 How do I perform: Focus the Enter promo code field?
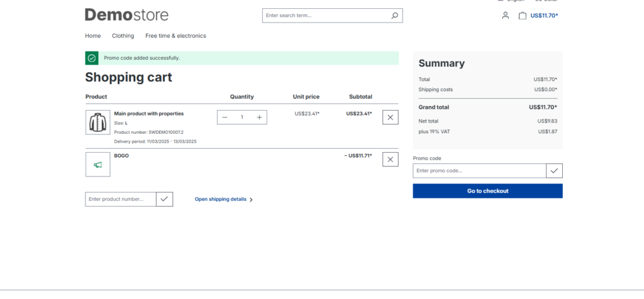(x=479, y=171)
